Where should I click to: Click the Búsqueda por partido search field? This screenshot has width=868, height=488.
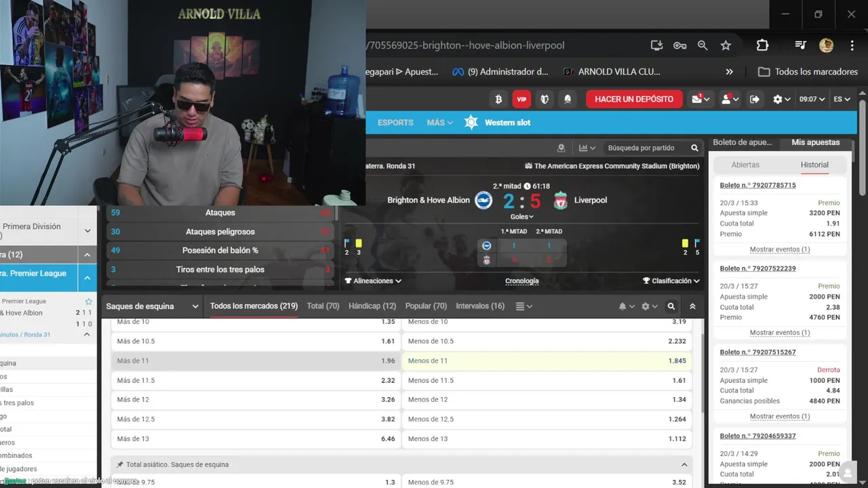[x=641, y=148]
